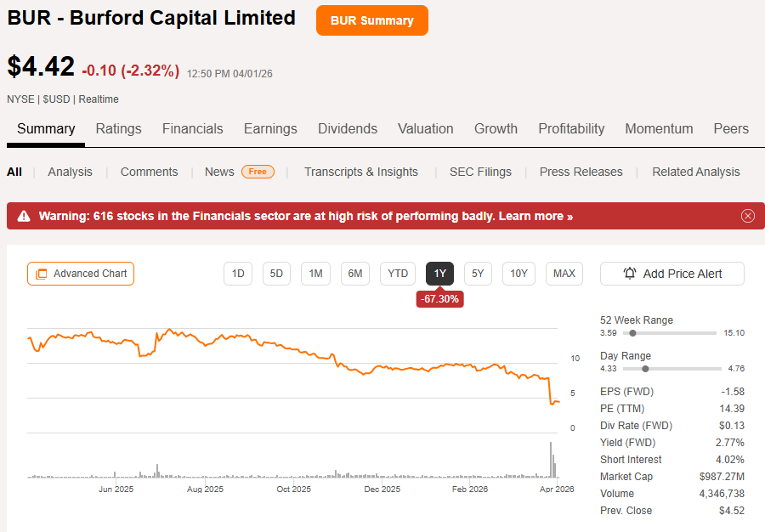Click the Free badge next to News

(x=258, y=172)
